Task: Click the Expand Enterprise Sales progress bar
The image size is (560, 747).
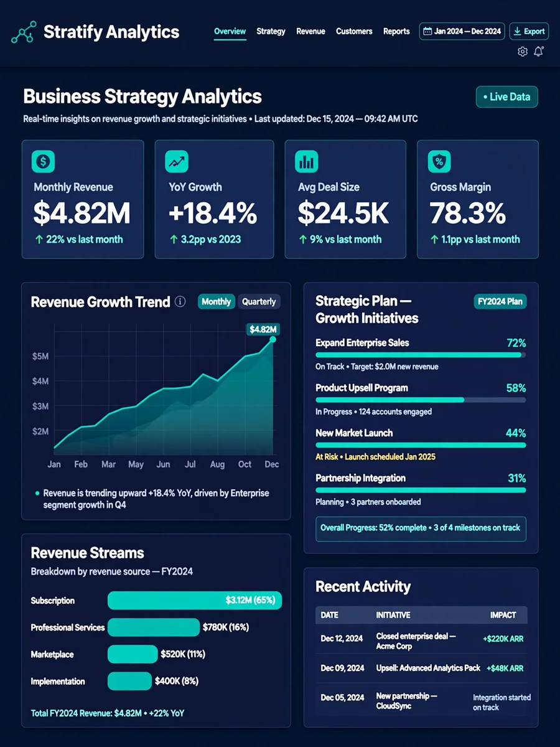Action: (421, 355)
